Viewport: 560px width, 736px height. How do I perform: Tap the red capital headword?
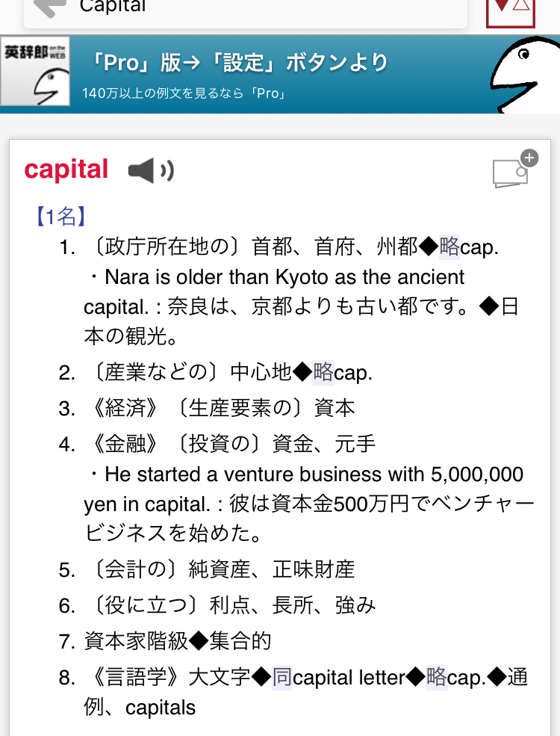pyautogui.click(x=66, y=170)
